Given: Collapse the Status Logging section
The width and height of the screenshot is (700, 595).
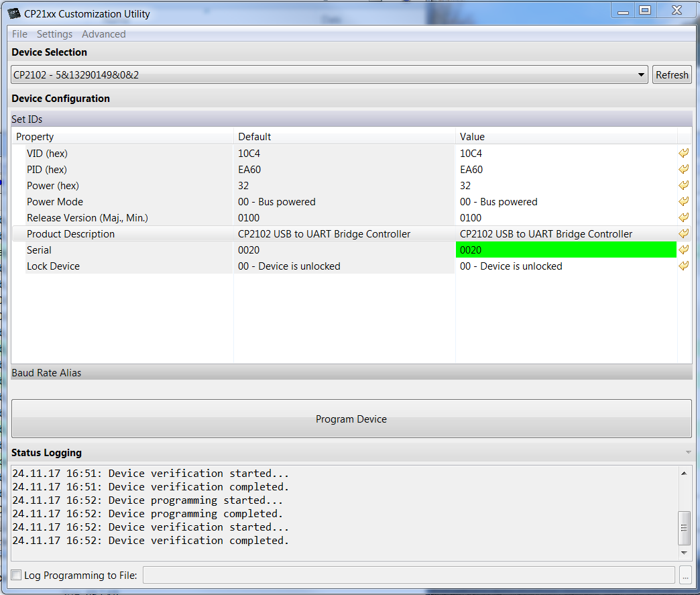Looking at the screenshot, I should (x=688, y=453).
